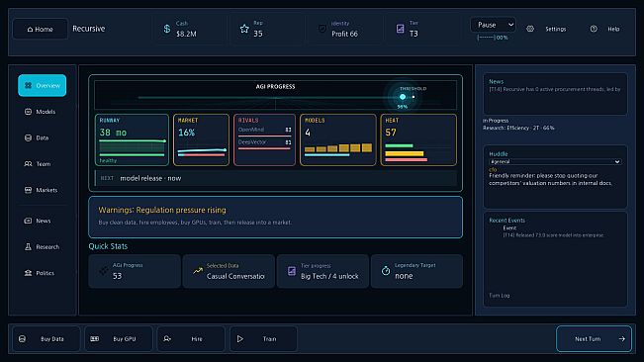Click the Cash dollar sign icon
This screenshot has width=644, height=362.
[x=167, y=29]
